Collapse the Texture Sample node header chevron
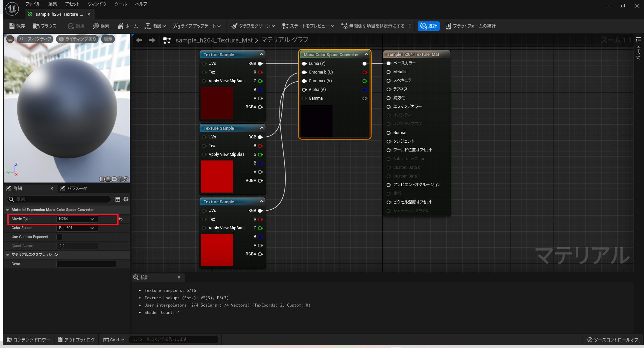 pos(262,54)
